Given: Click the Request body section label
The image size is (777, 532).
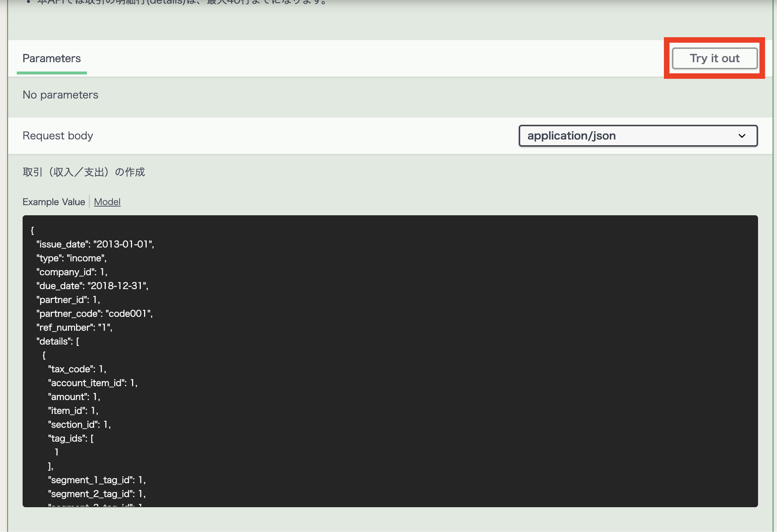Looking at the screenshot, I should pyautogui.click(x=58, y=136).
